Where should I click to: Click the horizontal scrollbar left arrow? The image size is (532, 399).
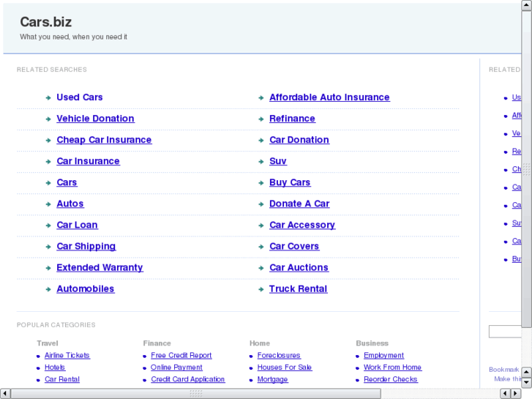point(5,394)
